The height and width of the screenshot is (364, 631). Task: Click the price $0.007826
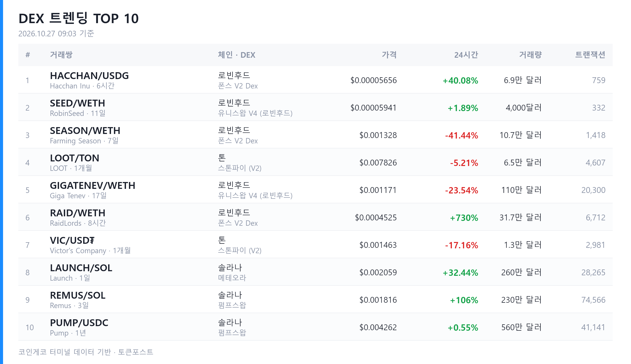coord(378,163)
